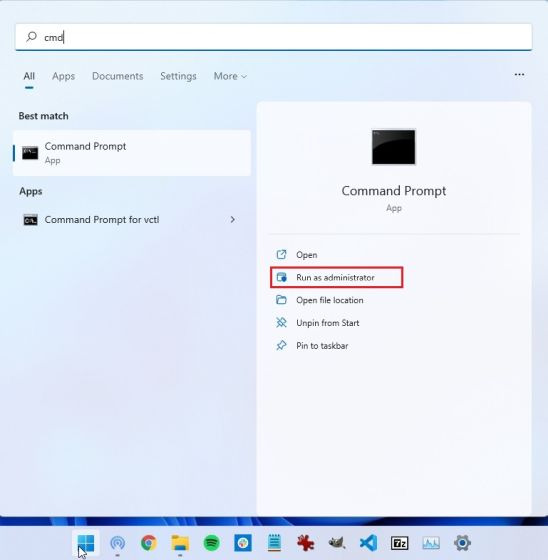Screen dimensions: 548x560
Task: Click the Pin to taskbar pin icon
Action: 281,345
